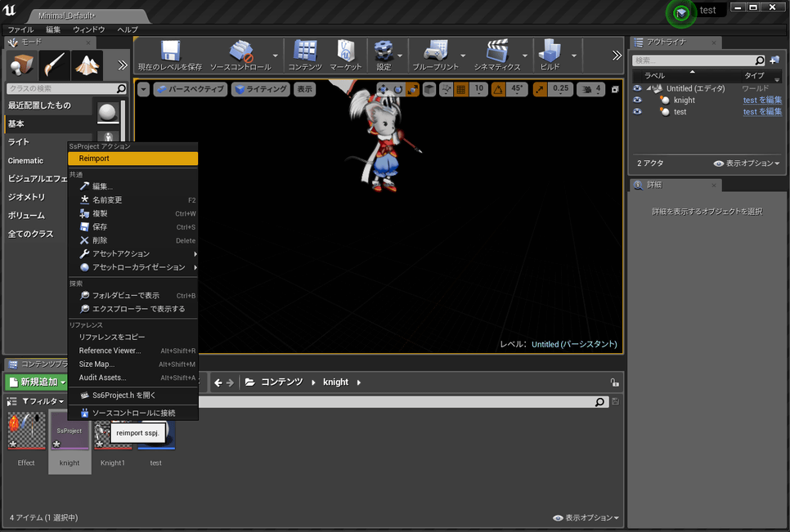This screenshot has height=532, width=790.
Task: Choose Rename (名前変更) in context menu
Action: 133,200
